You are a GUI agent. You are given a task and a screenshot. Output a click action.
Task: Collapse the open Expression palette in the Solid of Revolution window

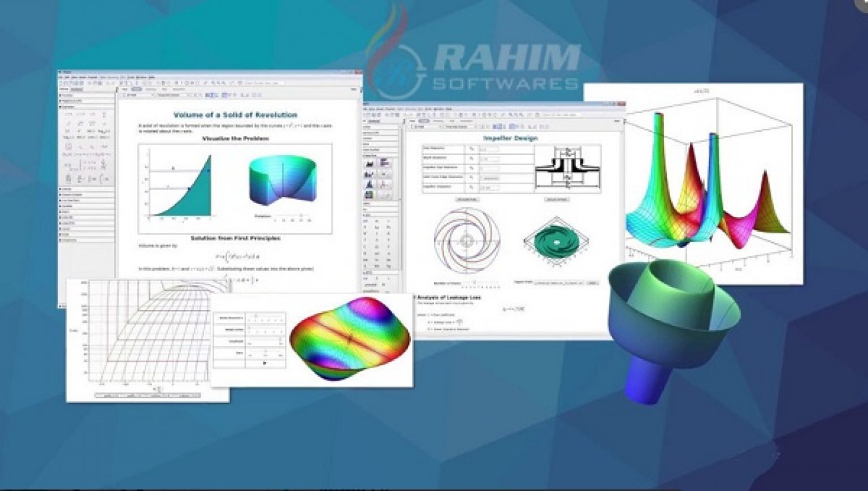point(61,106)
